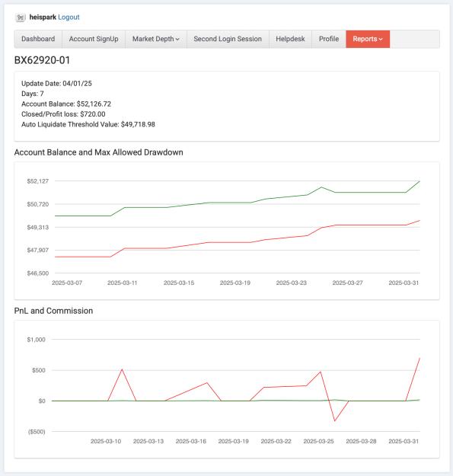Click the red drawdown line in balance chart
This screenshot has height=476, width=453.
click(238, 242)
